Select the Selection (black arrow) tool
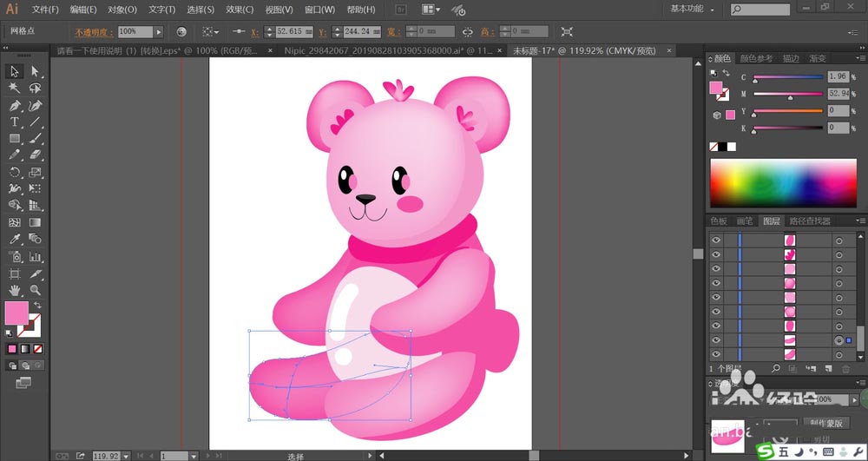Image resolution: width=868 pixels, height=461 pixels. click(15, 71)
